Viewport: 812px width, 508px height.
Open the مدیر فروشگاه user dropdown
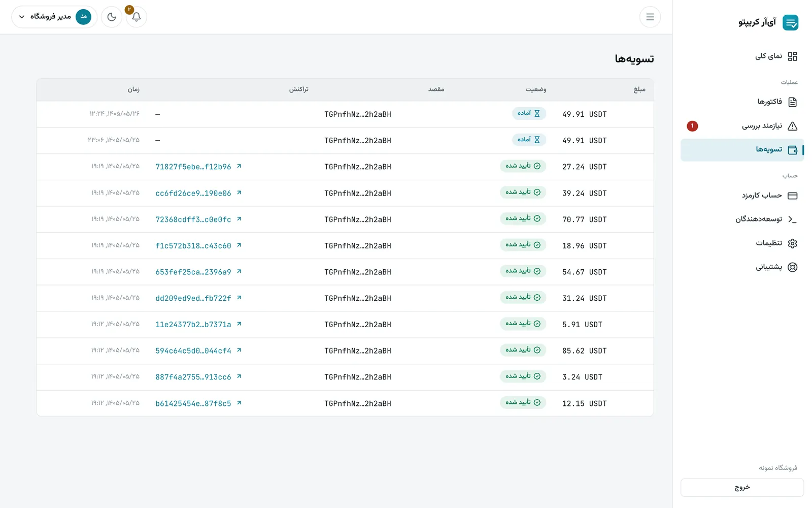click(x=54, y=17)
